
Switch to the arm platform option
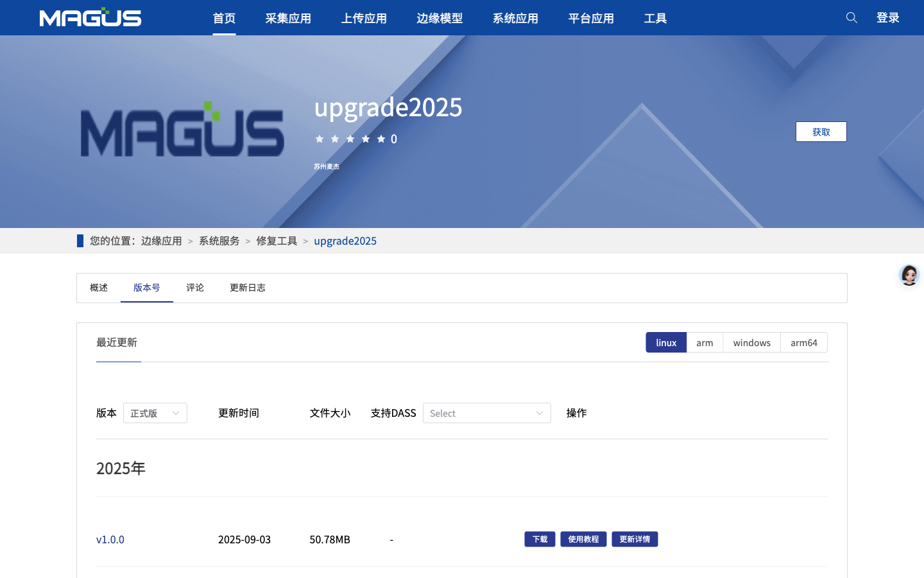705,342
